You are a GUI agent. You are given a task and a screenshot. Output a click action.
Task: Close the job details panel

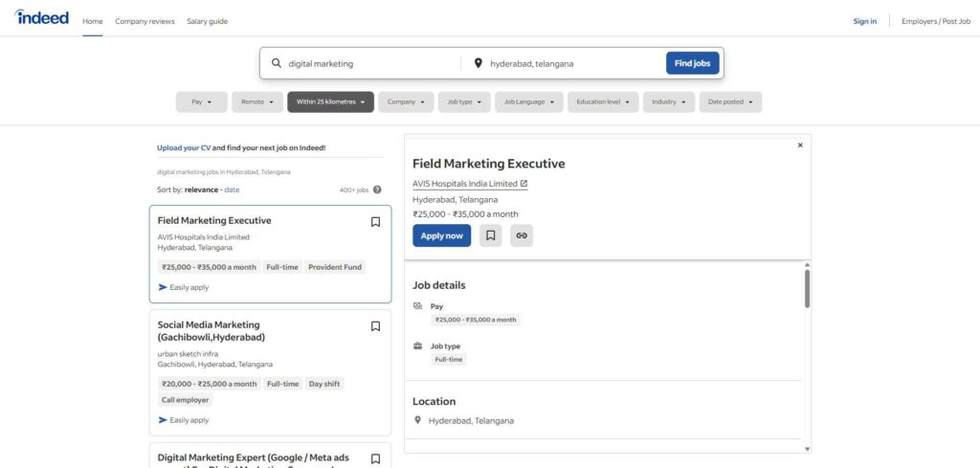pos(800,145)
